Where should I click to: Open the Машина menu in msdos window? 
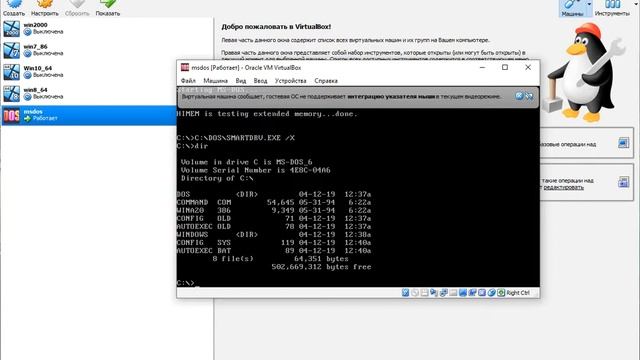[216, 80]
